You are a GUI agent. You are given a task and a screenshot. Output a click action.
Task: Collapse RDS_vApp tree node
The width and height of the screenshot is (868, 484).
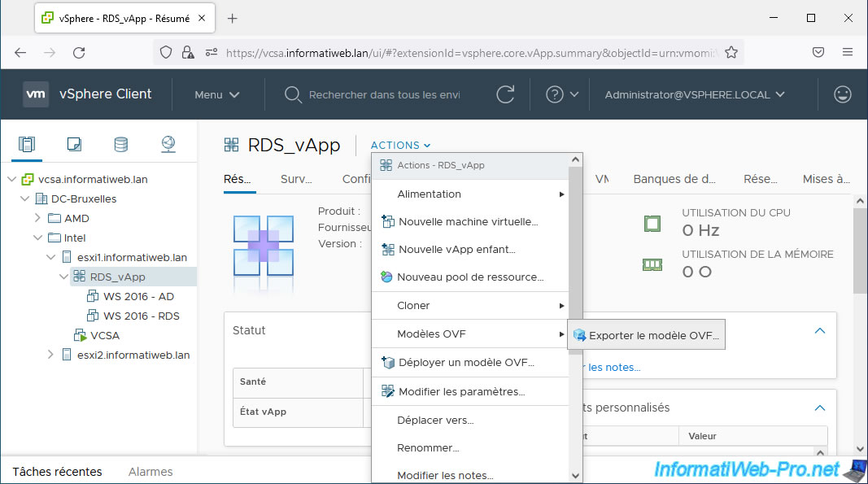coord(63,277)
